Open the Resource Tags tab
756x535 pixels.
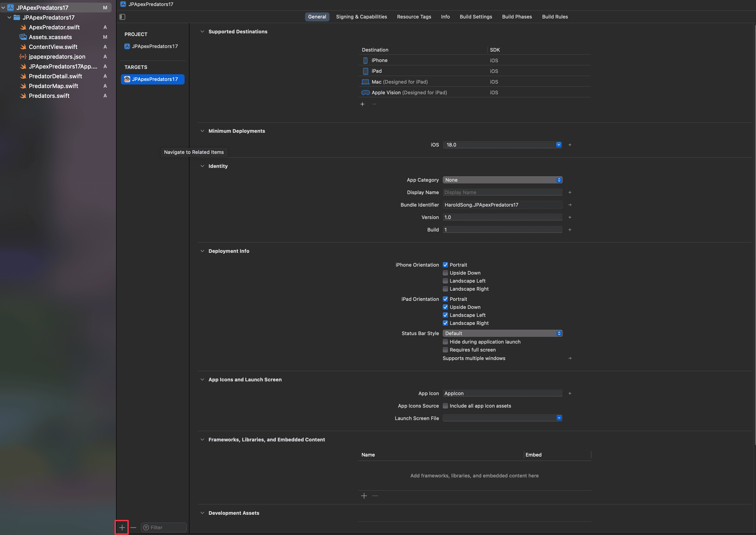pyautogui.click(x=414, y=17)
